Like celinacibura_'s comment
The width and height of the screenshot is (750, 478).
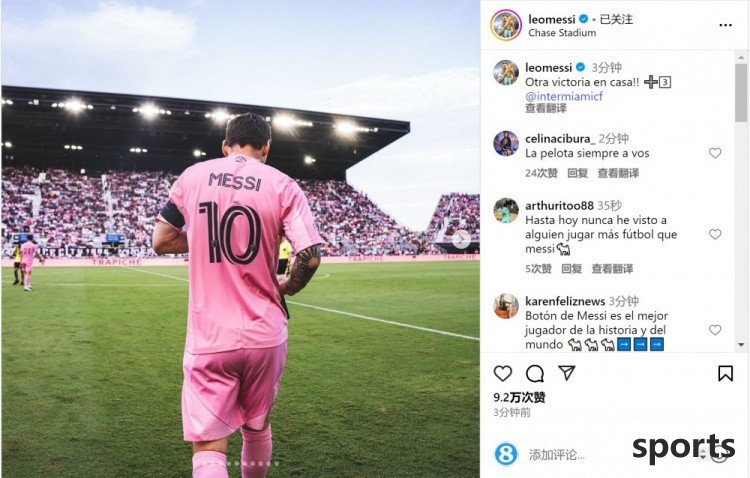(x=715, y=153)
